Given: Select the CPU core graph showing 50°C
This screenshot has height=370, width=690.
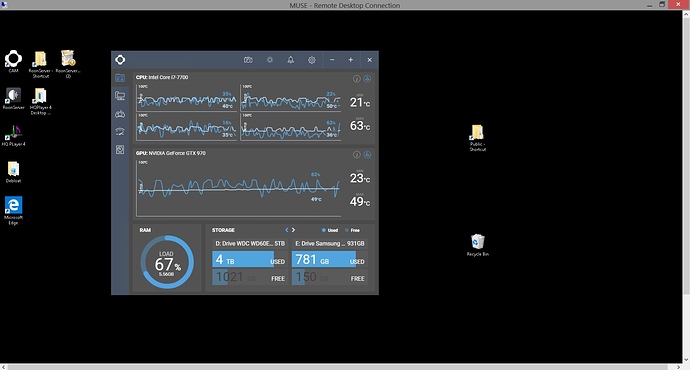Looking at the screenshot, I should pos(290,98).
